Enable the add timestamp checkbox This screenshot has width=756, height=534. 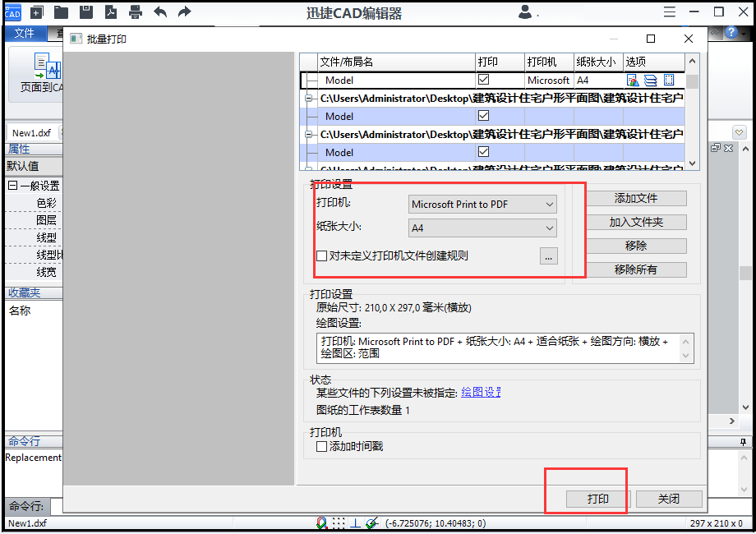click(321, 447)
